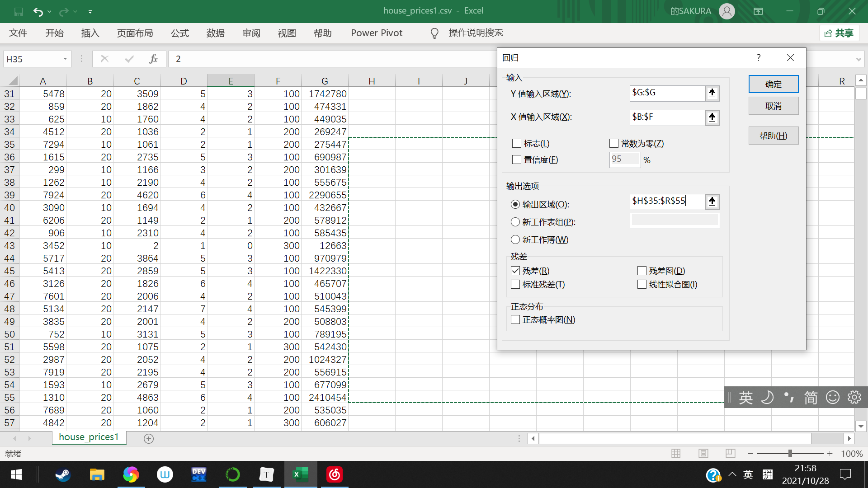Switch to Page Layout view icon
This screenshot has width=868, height=488.
click(703, 453)
